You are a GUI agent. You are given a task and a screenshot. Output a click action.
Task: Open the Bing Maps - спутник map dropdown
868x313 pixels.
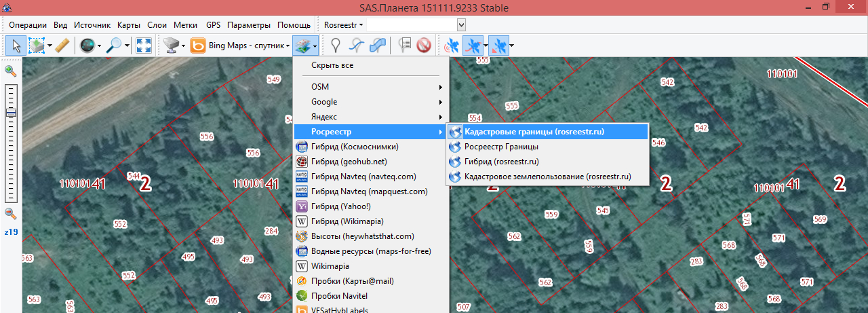(x=240, y=46)
